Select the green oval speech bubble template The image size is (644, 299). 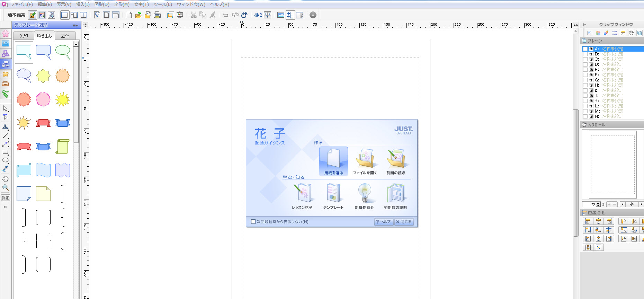(63, 52)
